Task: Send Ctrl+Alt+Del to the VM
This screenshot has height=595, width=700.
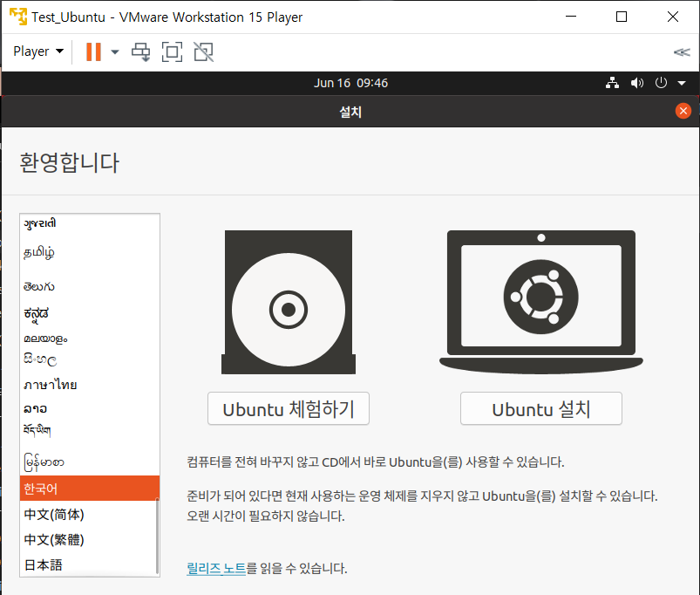Action: point(140,51)
